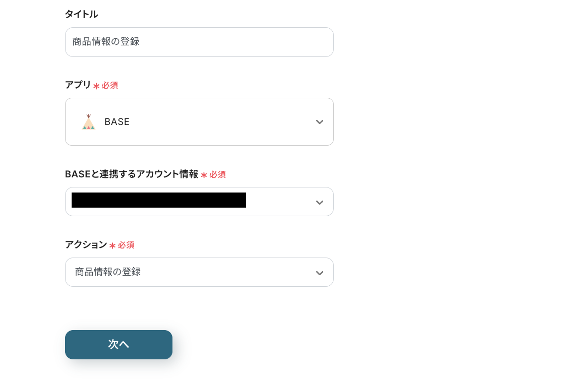Screen dimensions: 588x382
Task: Click the アクション field label
Action: (86, 244)
